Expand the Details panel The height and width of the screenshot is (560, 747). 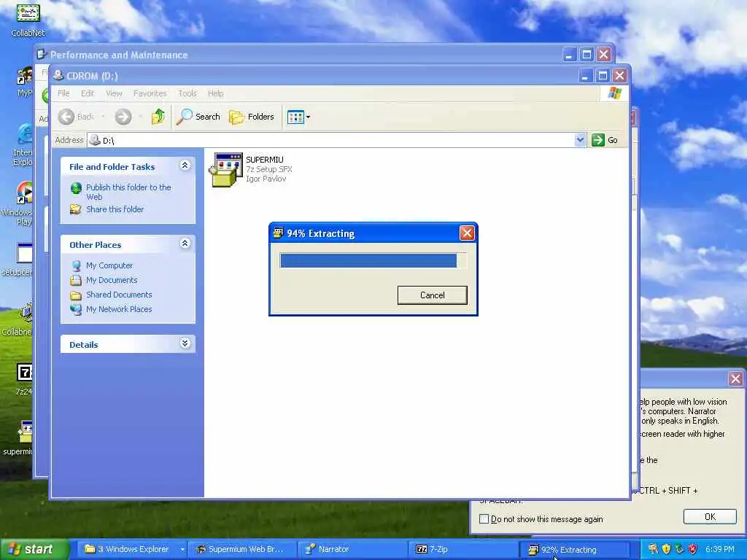(185, 343)
